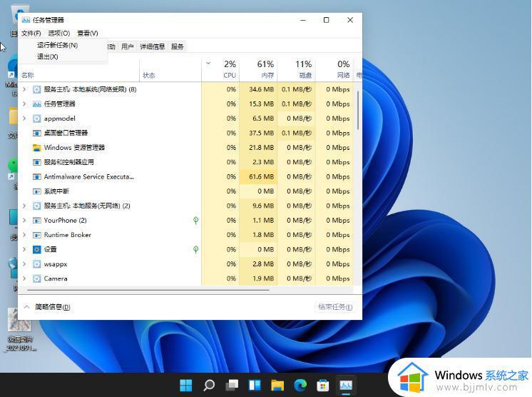The height and width of the screenshot is (397, 532).
Task: Choose 退出(X) from the File menu
Action: pos(48,56)
